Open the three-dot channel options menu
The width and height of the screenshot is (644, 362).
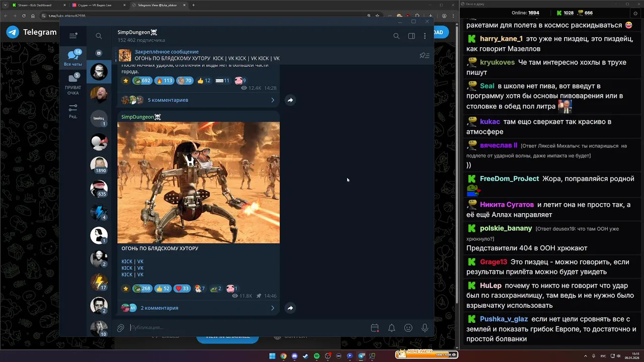pos(425,36)
